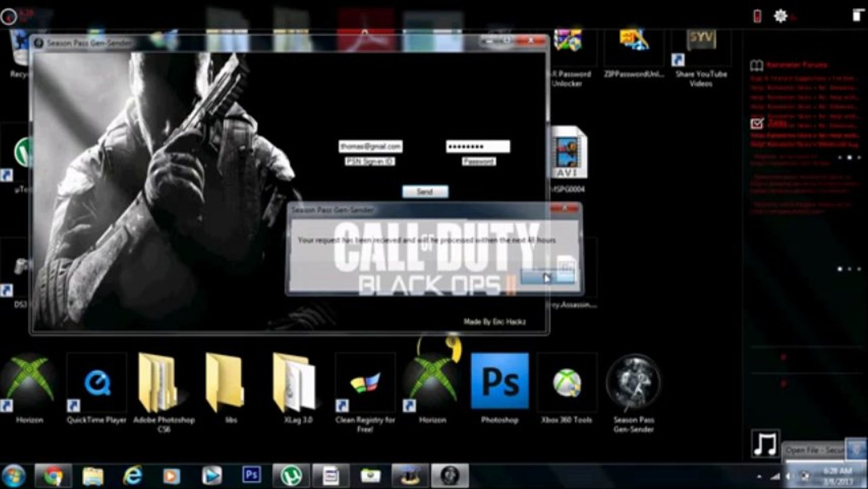Click the Send button in Season Pass Gen-Sender

[425, 192]
